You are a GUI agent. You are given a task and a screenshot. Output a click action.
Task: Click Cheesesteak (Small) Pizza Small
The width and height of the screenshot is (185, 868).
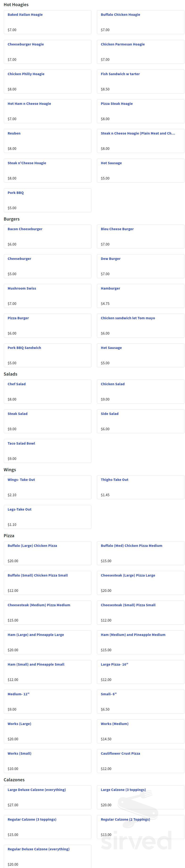point(141,612)
